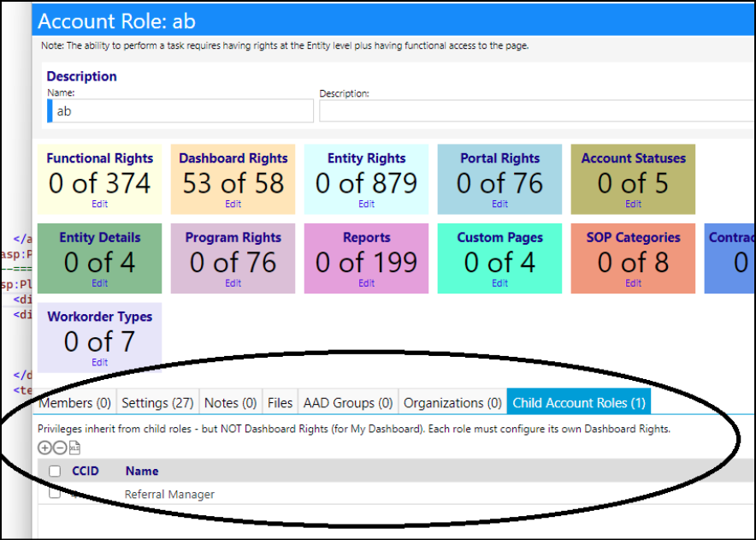This screenshot has width=756, height=540.
Task: Click the 53 of 58 Dashboard Rights count
Action: (233, 183)
